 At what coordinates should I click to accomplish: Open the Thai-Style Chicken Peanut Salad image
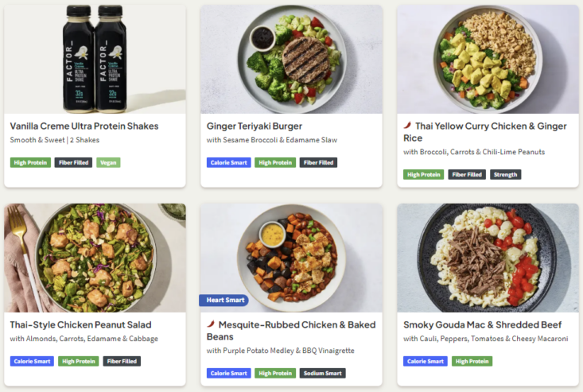click(95, 258)
